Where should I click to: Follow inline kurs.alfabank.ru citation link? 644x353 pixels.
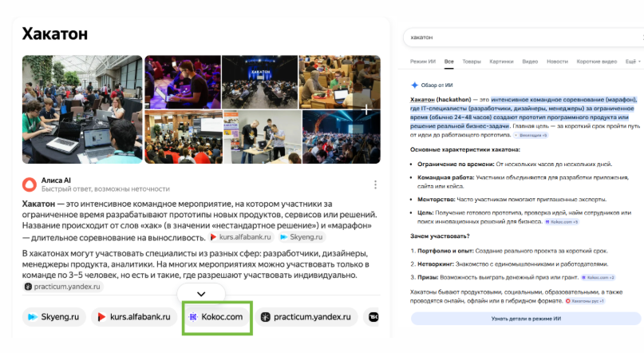click(x=241, y=237)
